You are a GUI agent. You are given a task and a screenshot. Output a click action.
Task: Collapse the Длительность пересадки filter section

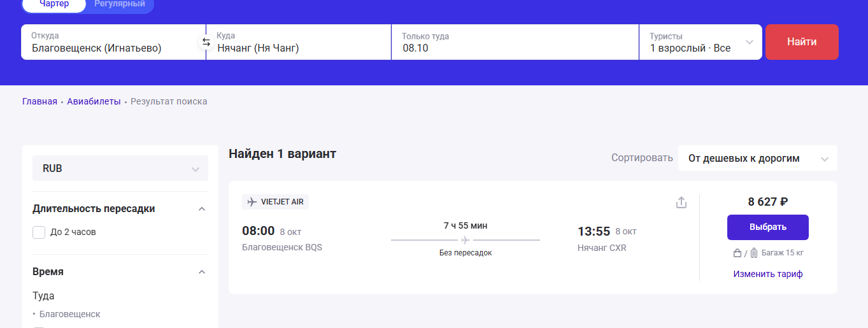[202, 209]
